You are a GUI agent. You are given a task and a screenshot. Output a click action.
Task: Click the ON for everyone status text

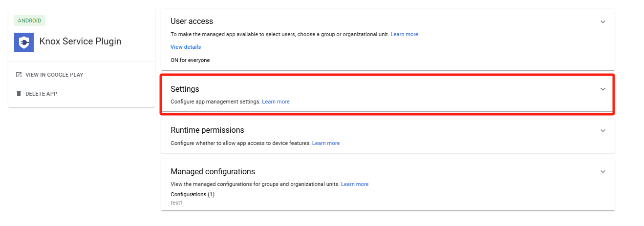tap(190, 60)
